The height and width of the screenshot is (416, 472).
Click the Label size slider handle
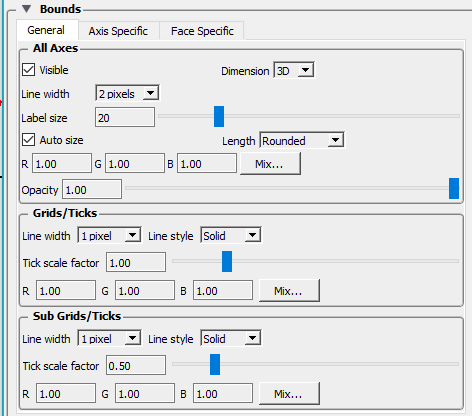point(219,116)
